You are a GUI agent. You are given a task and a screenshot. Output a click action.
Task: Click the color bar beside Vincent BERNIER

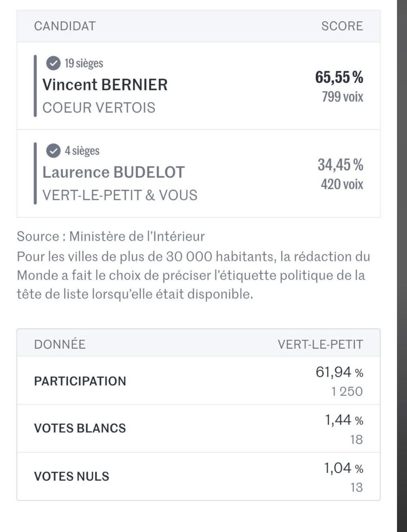click(35, 86)
